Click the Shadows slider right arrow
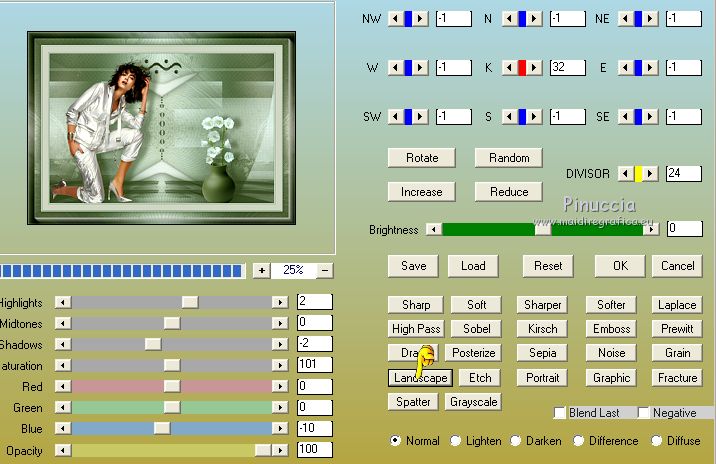The height and width of the screenshot is (464, 716). 280,344
